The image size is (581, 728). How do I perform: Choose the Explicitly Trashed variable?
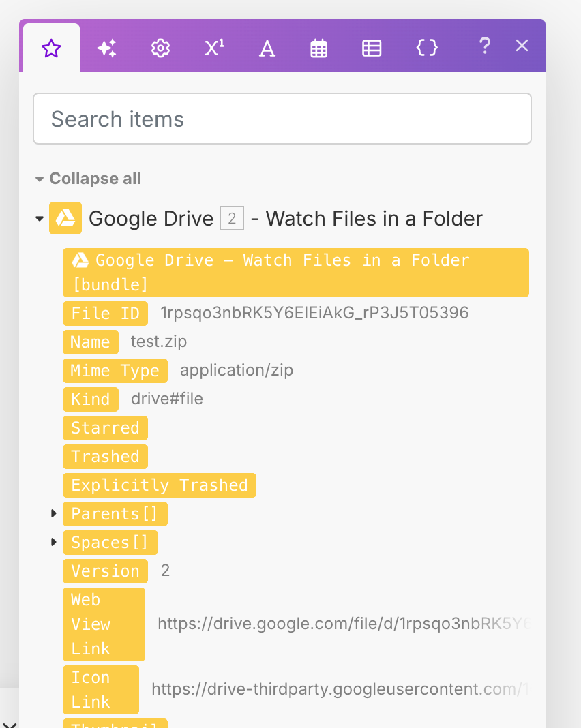click(159, 485)
